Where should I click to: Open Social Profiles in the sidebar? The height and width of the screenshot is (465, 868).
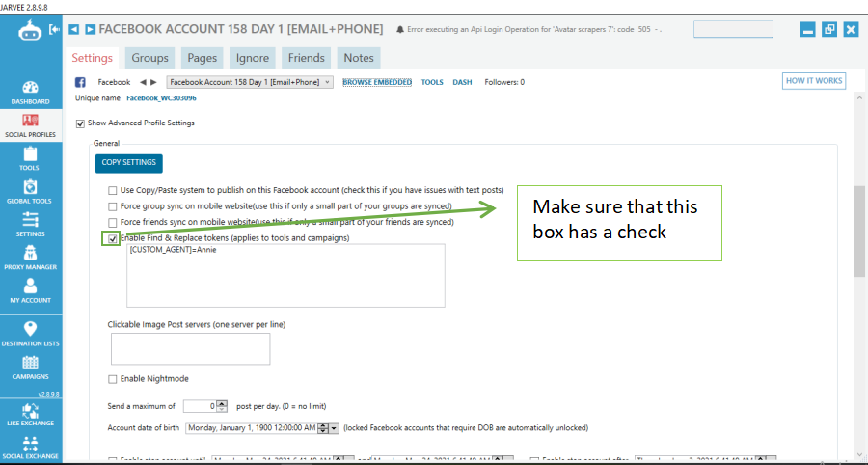[31, 125]
